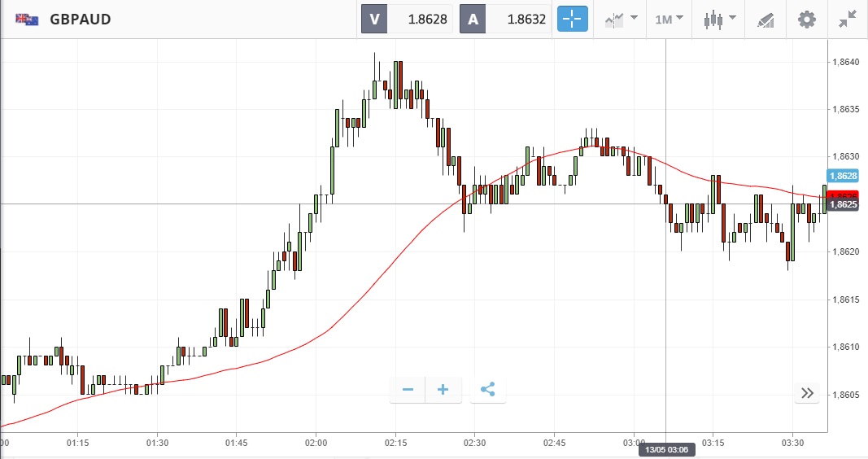Click the grey 1,8625 crosshair price tag
Screen dimensions: 868x459
click(x=843, y=204)
